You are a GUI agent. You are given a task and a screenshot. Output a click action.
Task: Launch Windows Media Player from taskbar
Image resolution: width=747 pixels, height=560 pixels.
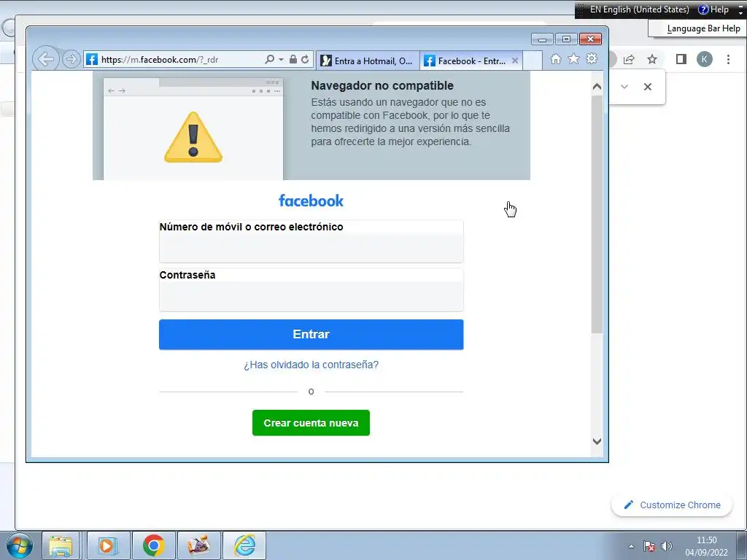pos(108,545)
